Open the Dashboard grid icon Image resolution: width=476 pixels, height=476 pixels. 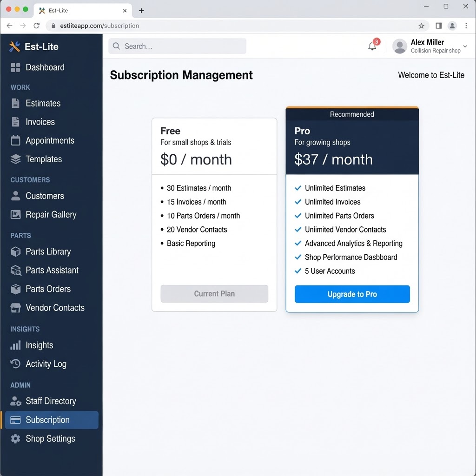point(15,67)
